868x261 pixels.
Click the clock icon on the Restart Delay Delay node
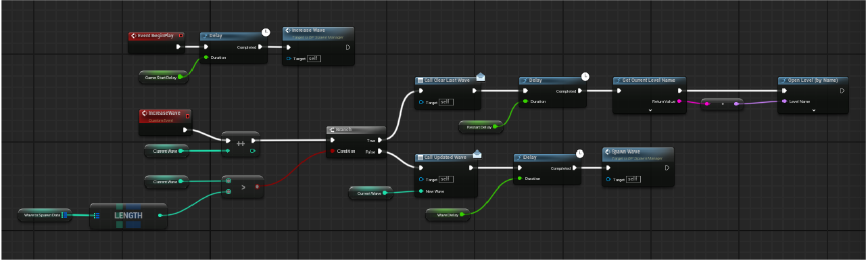(x=585, y=76)
